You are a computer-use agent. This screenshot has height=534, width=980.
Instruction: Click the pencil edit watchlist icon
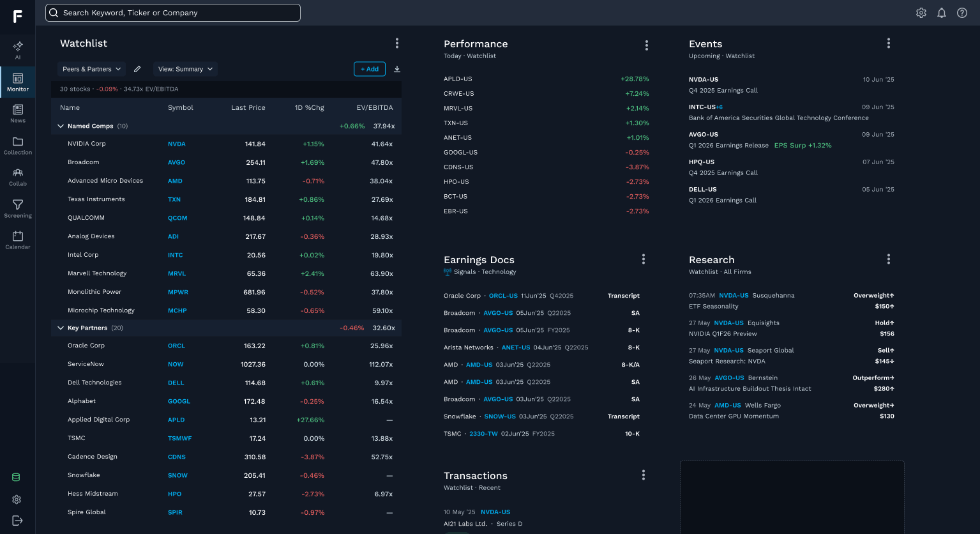137,69
